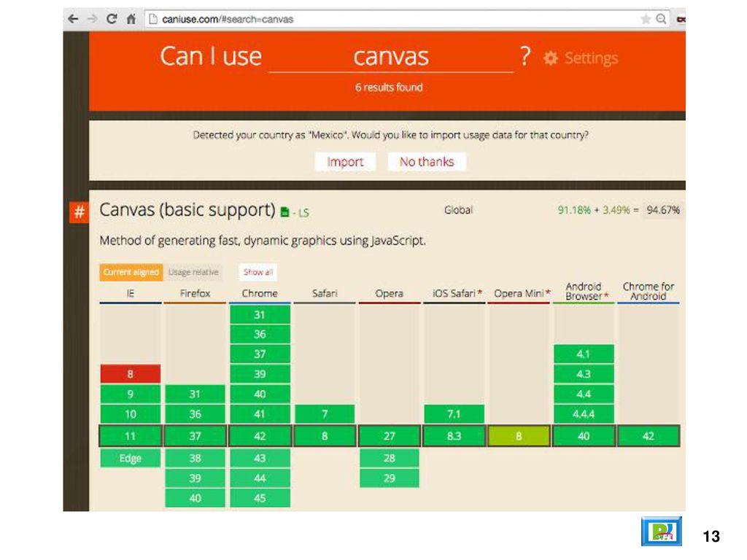Select the IE 9 cell
Image resolution: width=747 pixels, height=560 pixels.
point(131,394)
